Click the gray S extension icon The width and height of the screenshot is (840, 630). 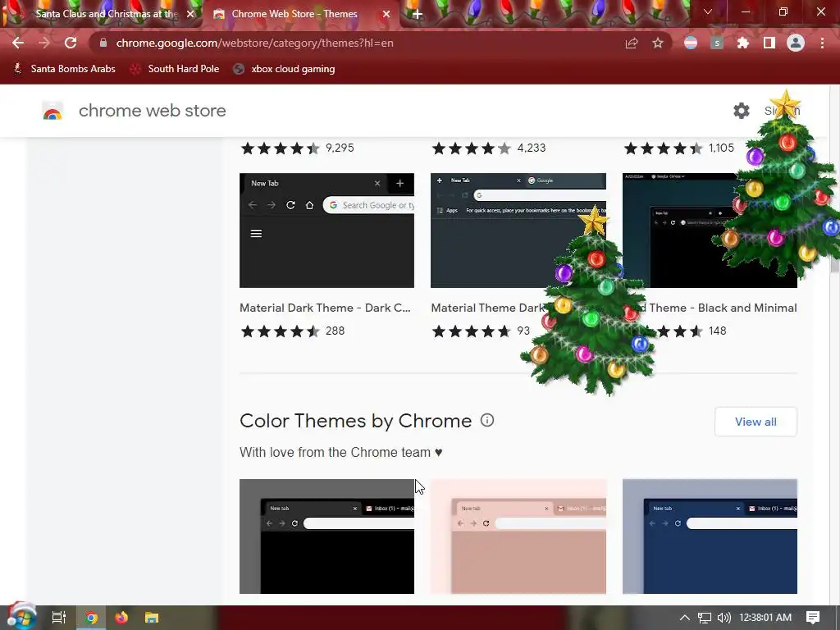click(717, 43)
